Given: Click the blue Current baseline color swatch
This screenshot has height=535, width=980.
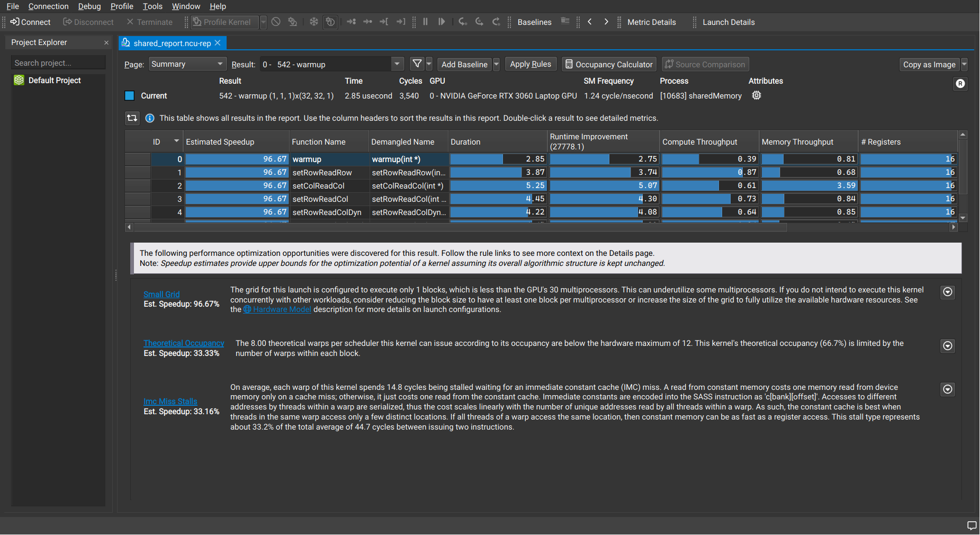Looking at the screenshot, I should click(130, 96).
